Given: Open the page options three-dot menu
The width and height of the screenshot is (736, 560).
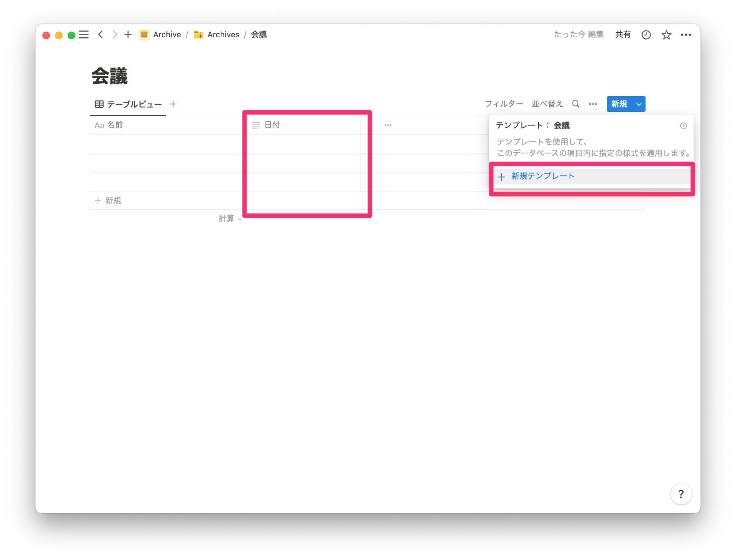Looking at the screenshot, I should click(x=686, y=35).
